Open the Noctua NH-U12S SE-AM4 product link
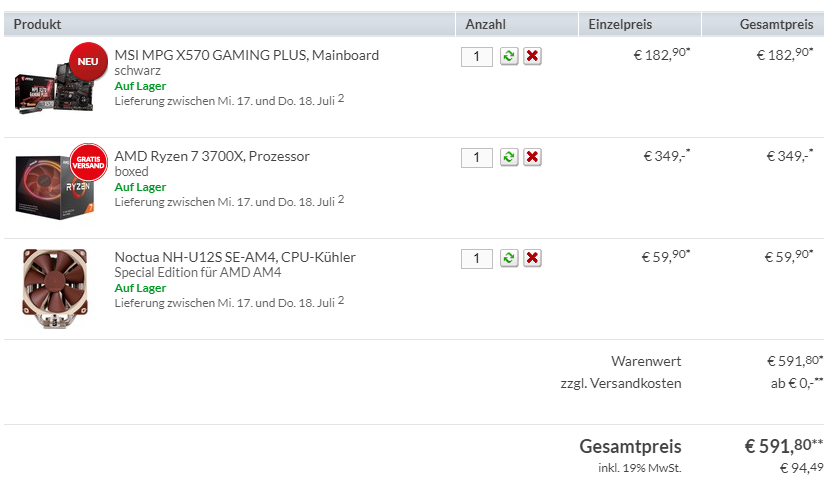The image size is (829, 490). (x=235, y=257)
